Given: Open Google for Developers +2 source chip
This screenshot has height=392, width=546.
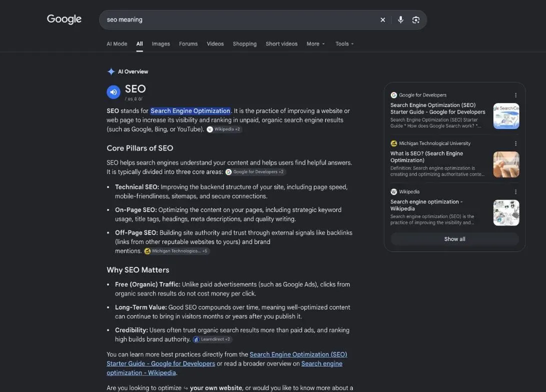Looking at the screenshot, I should (255, 172).
